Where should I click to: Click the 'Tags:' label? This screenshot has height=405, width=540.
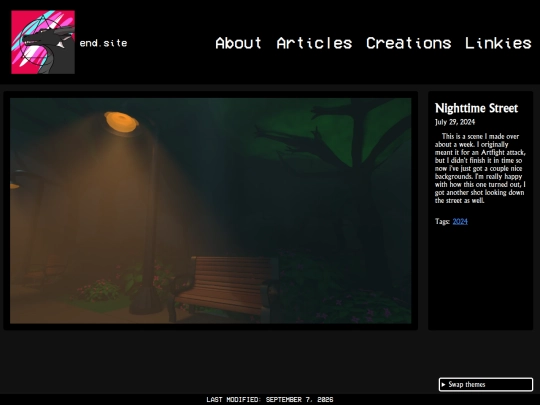(x=442, y=221)
